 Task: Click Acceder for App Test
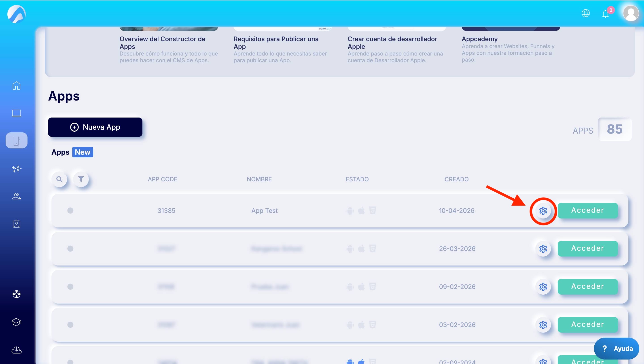coord(587,210)
